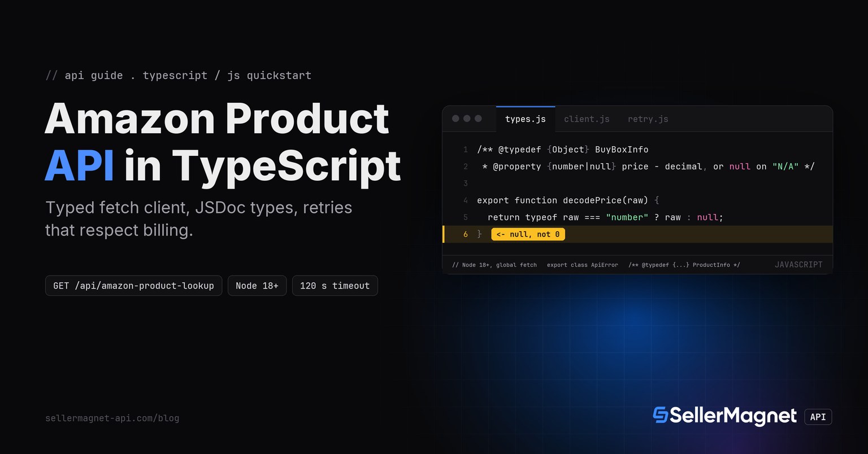Switch to the types.js tab
Screen dimensions: 868x454
[x=526, y=119]
